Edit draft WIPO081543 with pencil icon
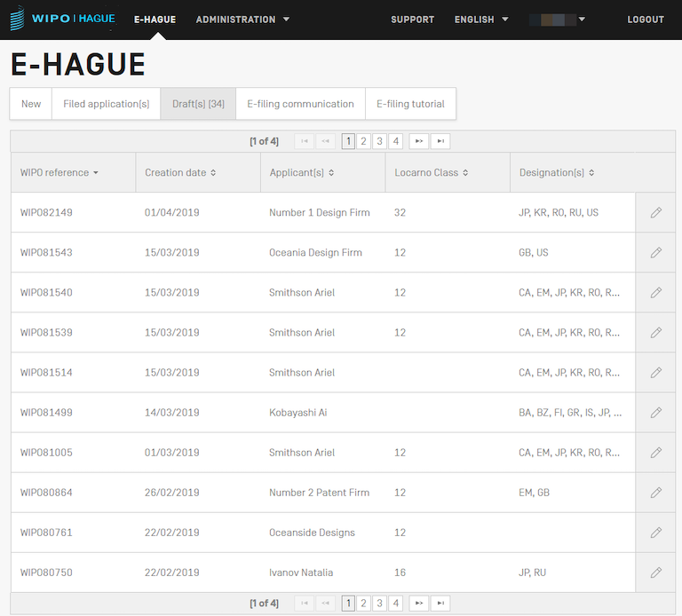The height and width of the screenshot is (616, 682). coord(655,253)
